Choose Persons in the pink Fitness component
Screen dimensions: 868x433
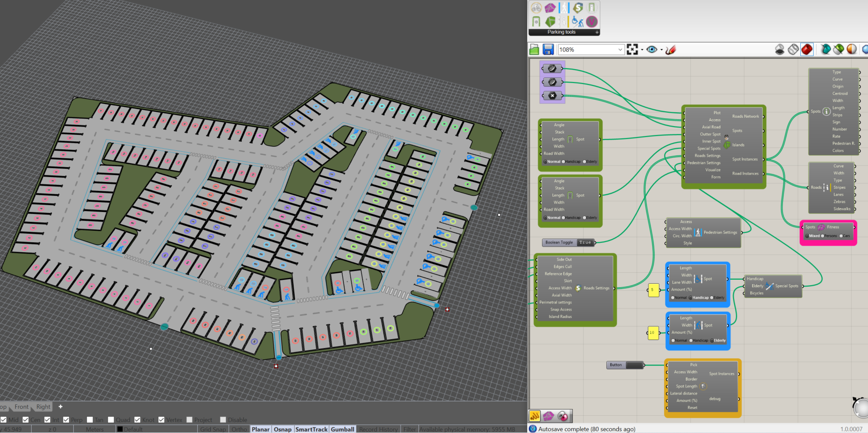click(x=829, y=236)
